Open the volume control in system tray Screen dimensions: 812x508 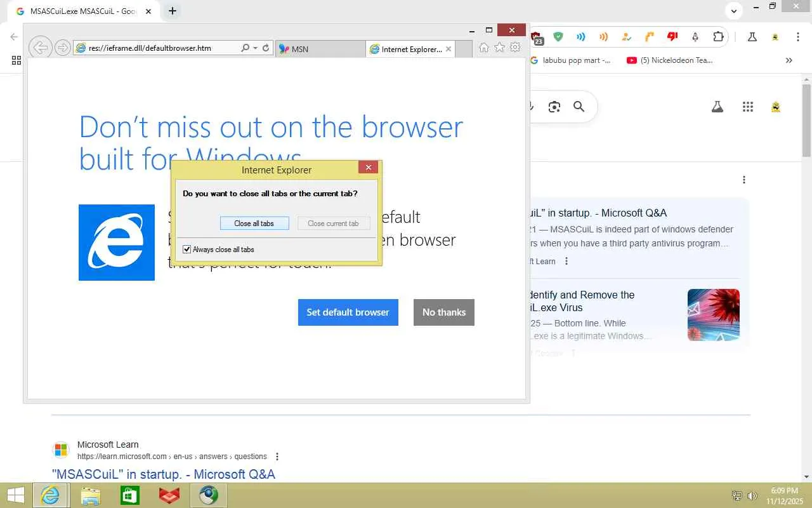click(x=752, y=495)
